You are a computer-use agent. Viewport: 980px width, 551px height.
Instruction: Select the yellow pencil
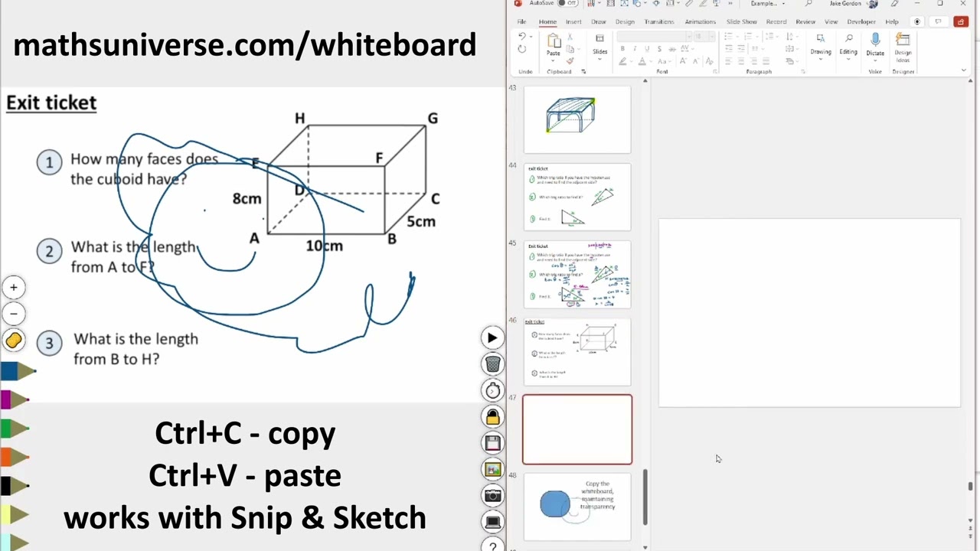click(15, 514)
